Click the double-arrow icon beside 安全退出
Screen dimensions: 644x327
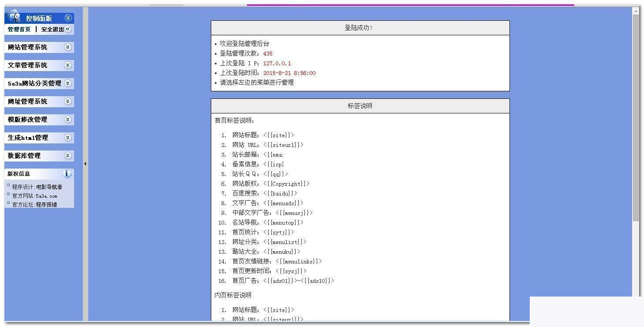tap(68, 29)
